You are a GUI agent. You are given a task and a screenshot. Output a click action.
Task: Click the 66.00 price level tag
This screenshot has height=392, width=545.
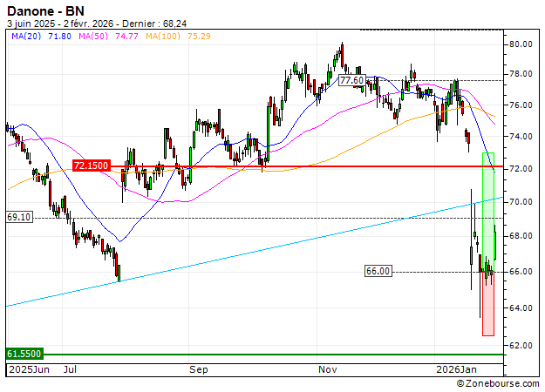pos(377,271)
